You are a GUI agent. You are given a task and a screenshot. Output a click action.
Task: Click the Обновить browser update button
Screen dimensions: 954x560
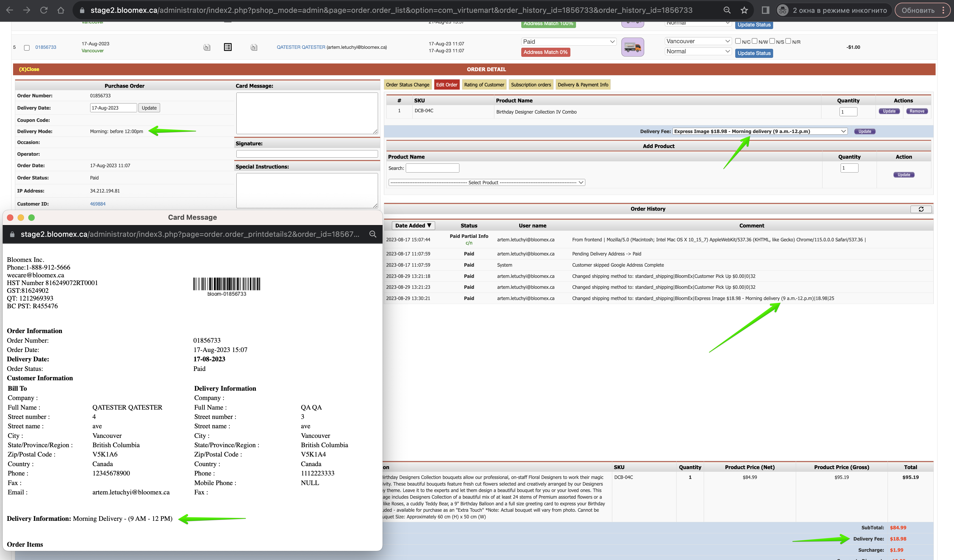tap(918, 10)
